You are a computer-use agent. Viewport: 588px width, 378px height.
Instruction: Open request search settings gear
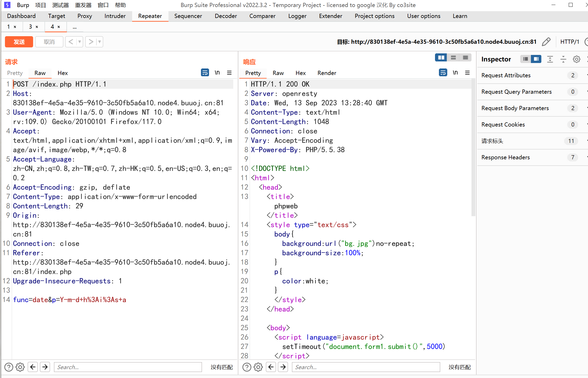click(20, 367)
